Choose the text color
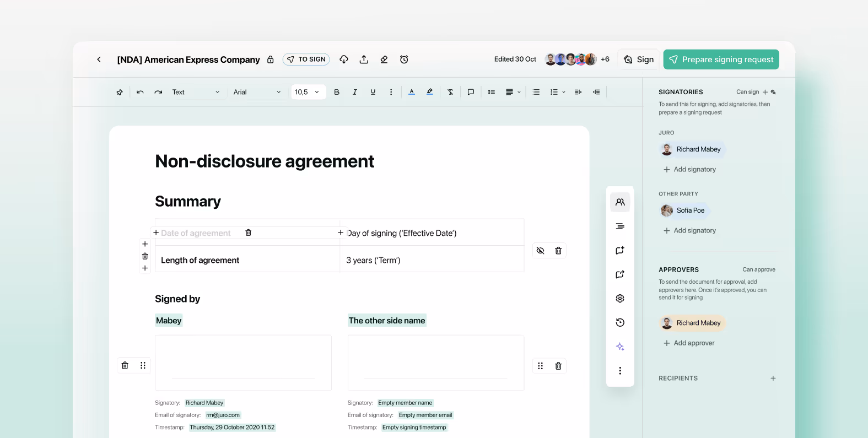This screenshot has height=438, width=868. pyautogui.click(x=412, y=92)
